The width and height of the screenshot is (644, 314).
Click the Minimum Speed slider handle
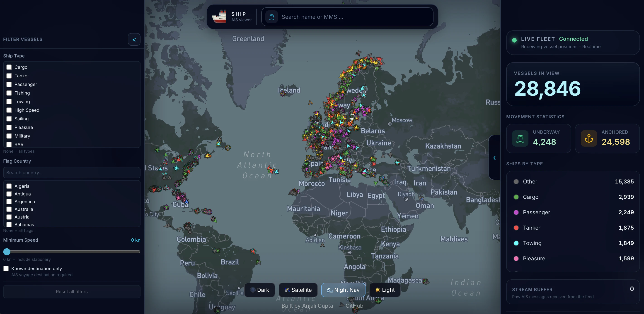pyautogui.click(x=7, y=252)
